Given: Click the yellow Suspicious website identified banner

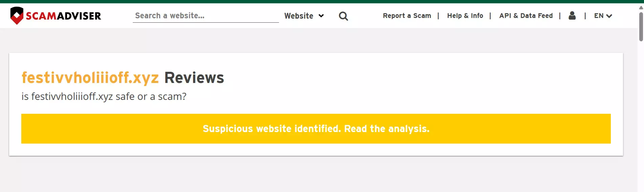Looking at the screenshot, I should 316,129.
